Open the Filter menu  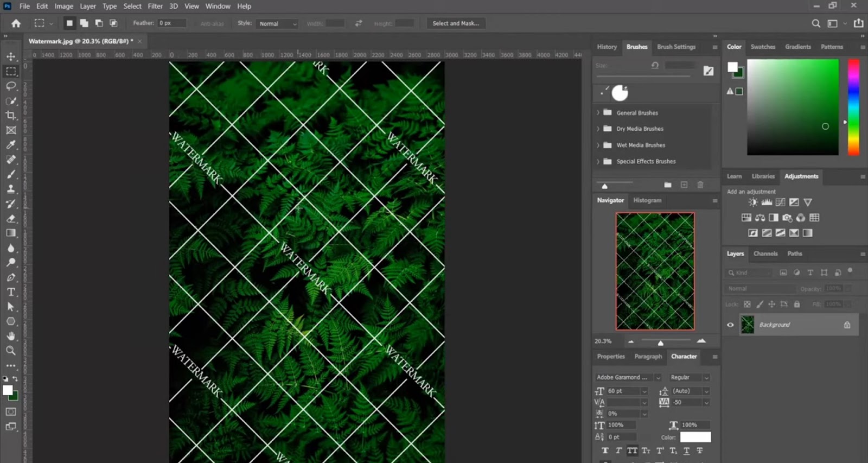click(x=155, y=7)
